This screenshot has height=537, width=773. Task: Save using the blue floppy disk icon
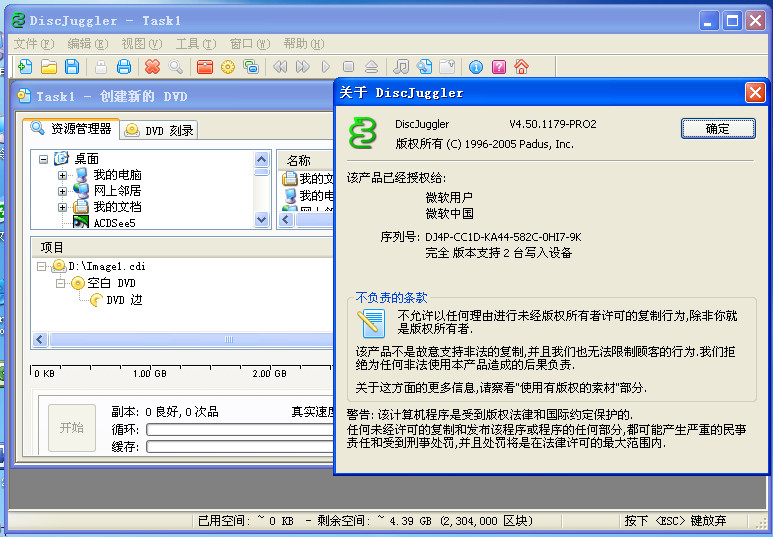(72, 67)
